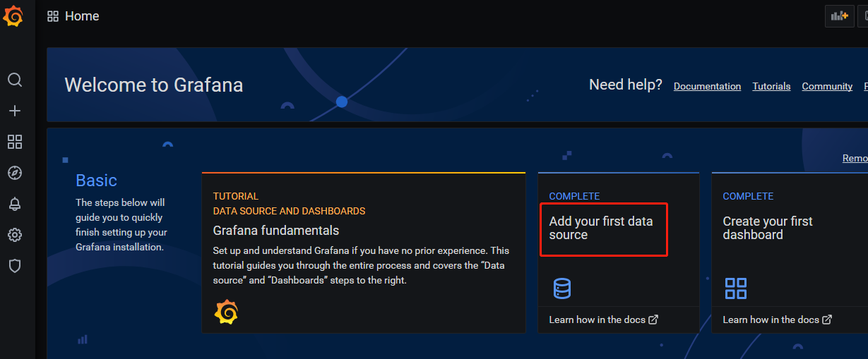Click the database icon on data source card
Viewport: 868px width, 359px height.
pyautogui.click(x=562, y=288)
